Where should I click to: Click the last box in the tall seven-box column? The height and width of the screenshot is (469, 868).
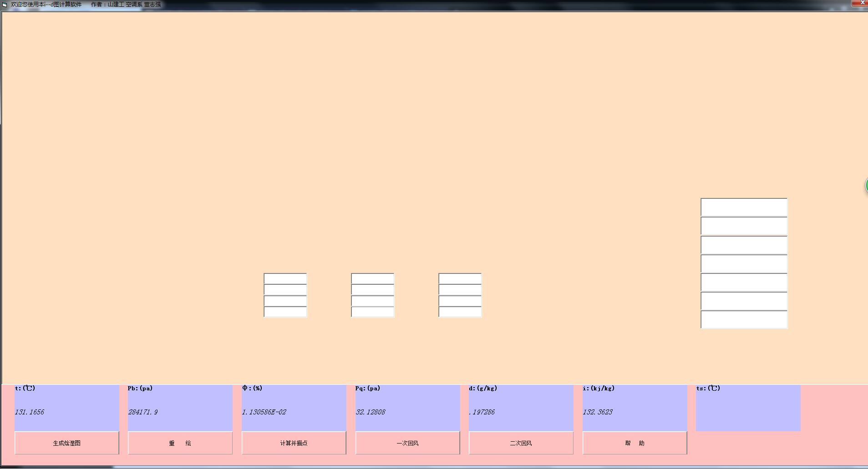coord(744,320)
